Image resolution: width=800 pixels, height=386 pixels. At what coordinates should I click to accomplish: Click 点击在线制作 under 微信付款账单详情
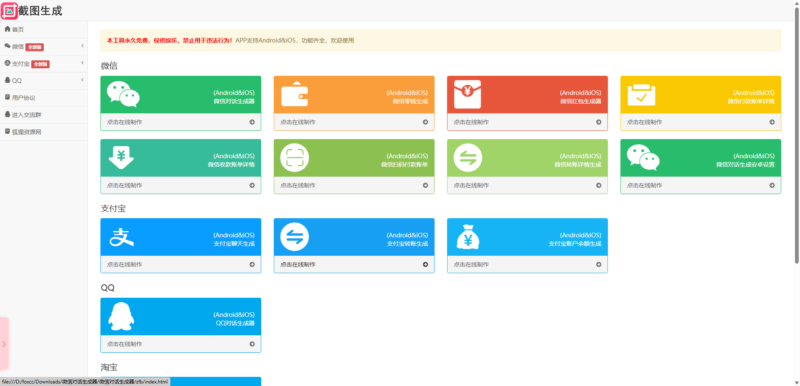pos(645,122)
